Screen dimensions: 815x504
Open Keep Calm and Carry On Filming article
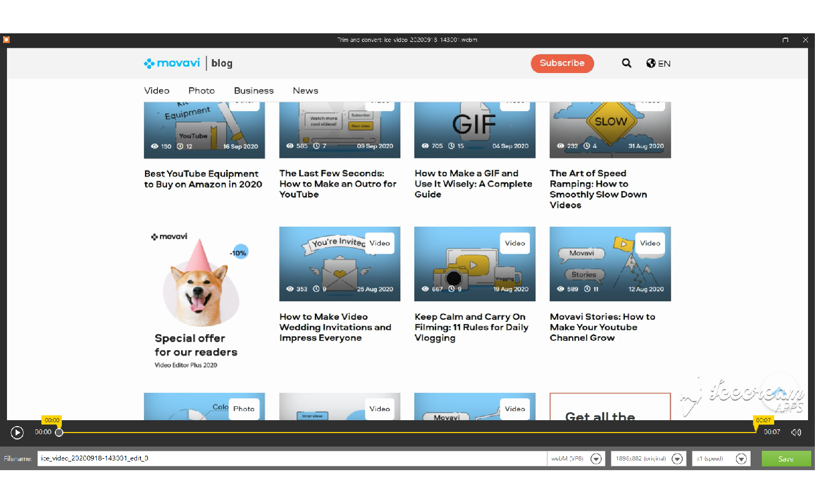(472, 327)
